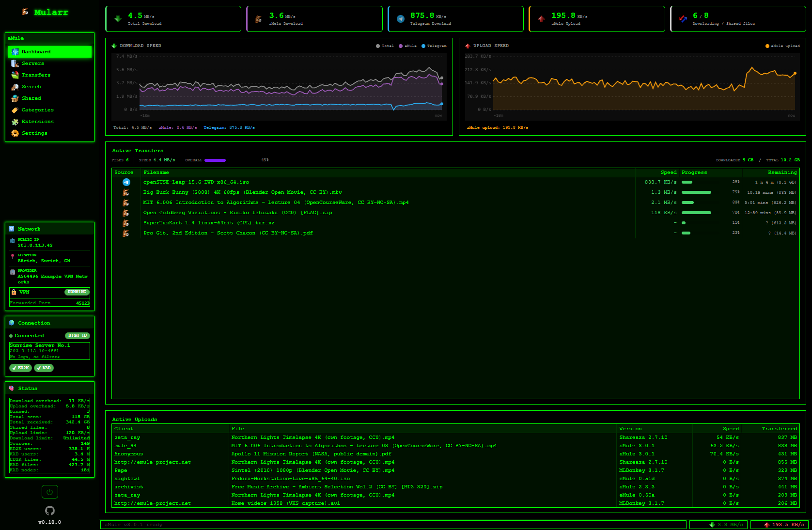Open the Dashboard sidebar item
The width and height of the screenshot is (812, 530).
point(49,52)
